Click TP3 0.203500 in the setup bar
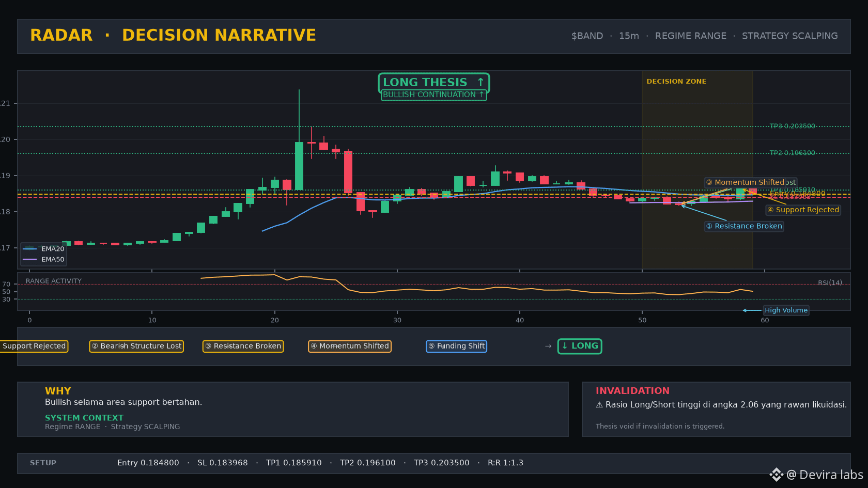This screenshot has height=488, width=868. click(442, 463)
